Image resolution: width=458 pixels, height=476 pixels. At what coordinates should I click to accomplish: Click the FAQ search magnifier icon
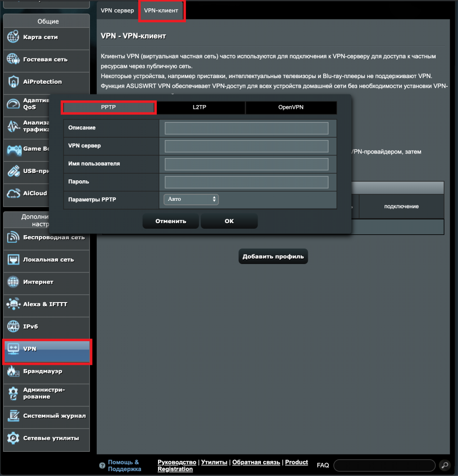pos(445,465)
